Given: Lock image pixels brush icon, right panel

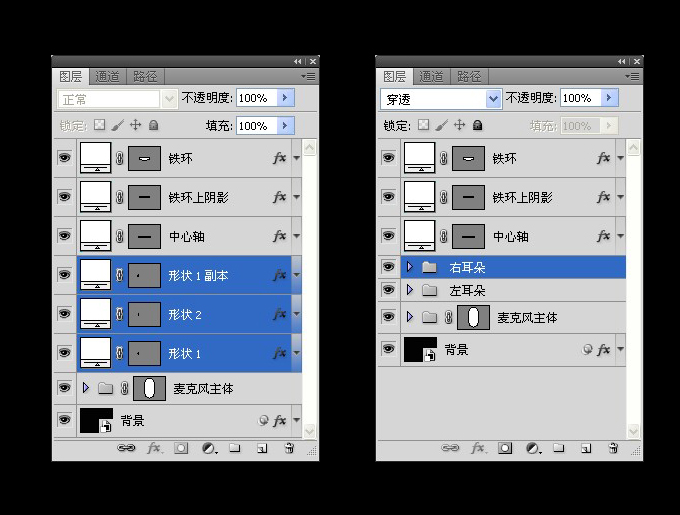Looking at the screenshot, I should (441, 125).
